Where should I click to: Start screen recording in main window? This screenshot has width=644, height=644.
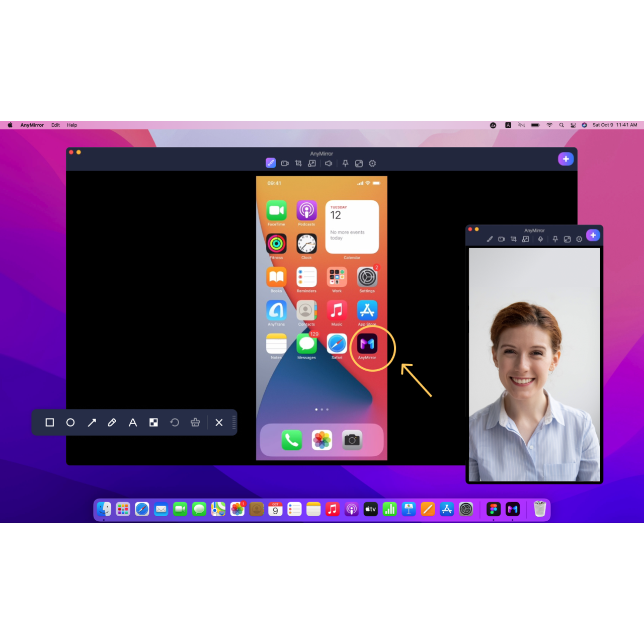pyautogui.click(x=285, y=164)
